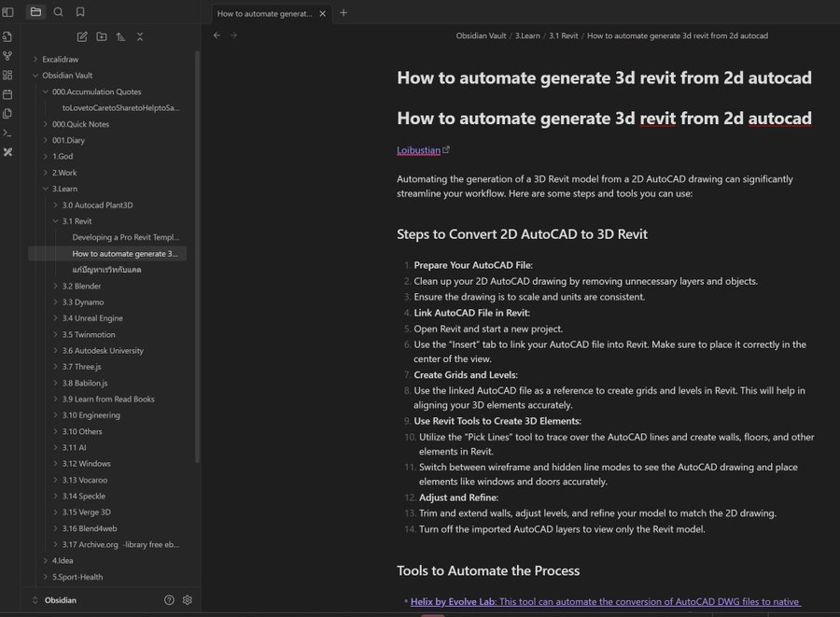
Task: Click 'Steps to Convert 2D AutoCAD to 3D Revit' heading
Action: point(522,234)
